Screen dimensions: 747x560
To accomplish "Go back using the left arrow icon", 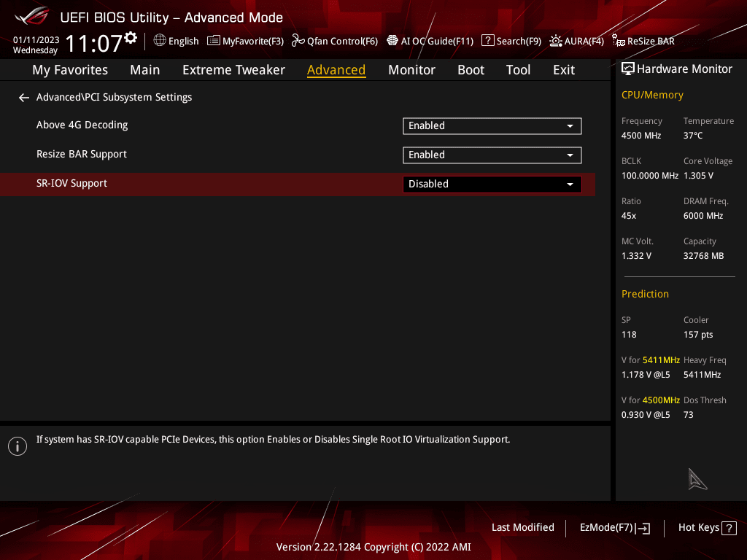I will tap(24, 98).
